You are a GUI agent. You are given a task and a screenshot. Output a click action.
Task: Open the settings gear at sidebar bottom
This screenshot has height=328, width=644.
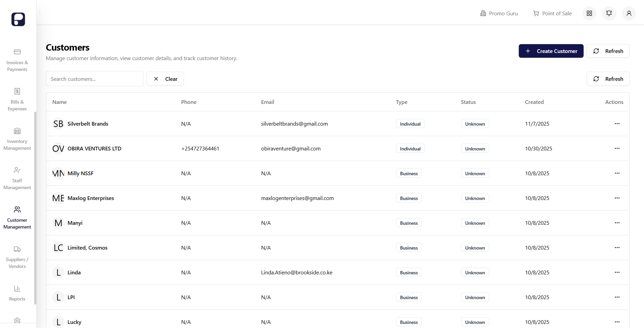click(17, 321)
